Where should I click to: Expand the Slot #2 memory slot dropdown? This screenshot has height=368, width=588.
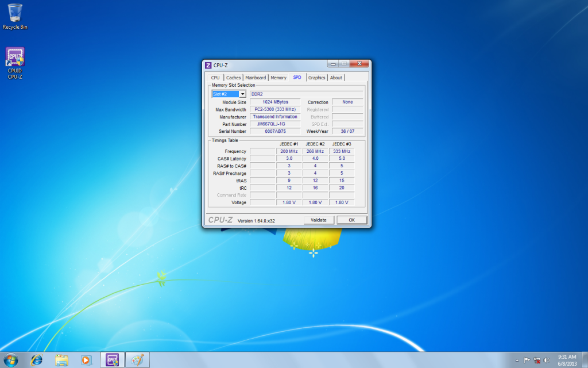[x=242, y=94]
